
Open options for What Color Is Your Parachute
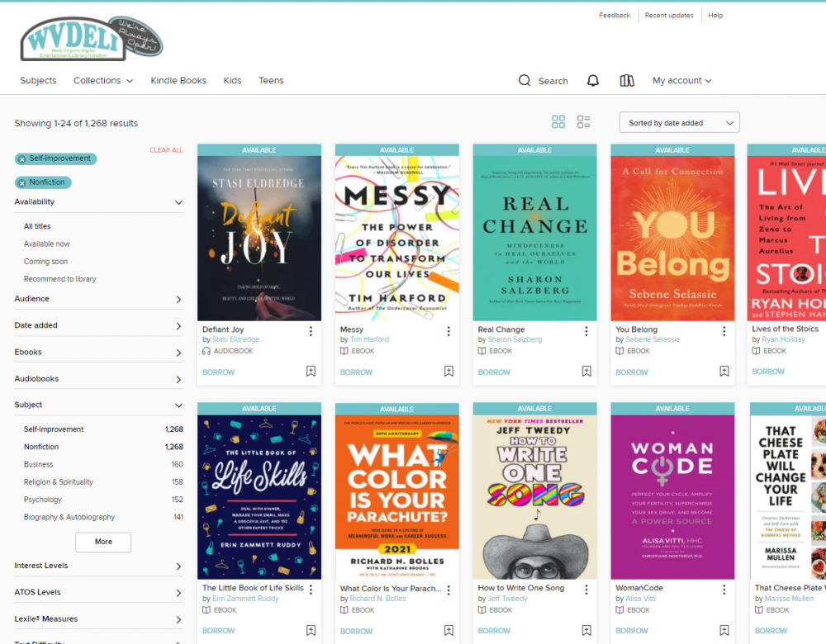tap(449, 590)
